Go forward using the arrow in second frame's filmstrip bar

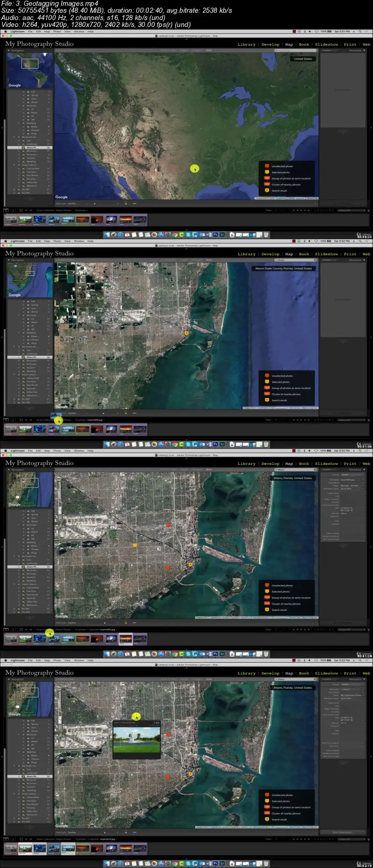point(31,420)
